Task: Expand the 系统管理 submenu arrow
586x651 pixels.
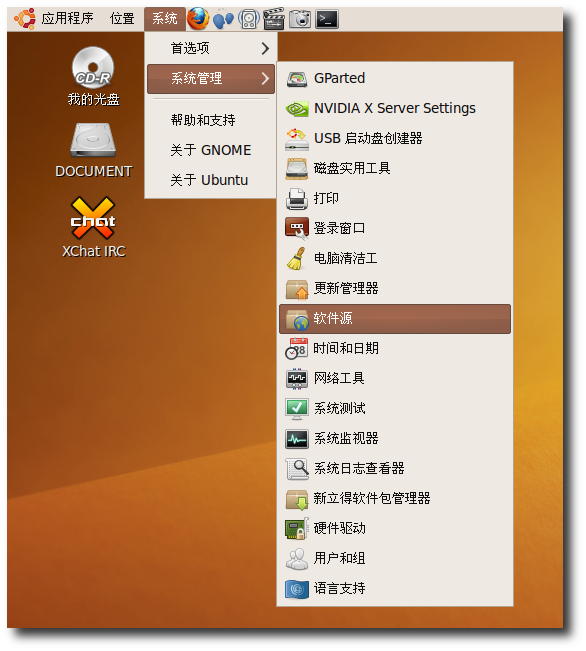Action: [x=265, y=78]
